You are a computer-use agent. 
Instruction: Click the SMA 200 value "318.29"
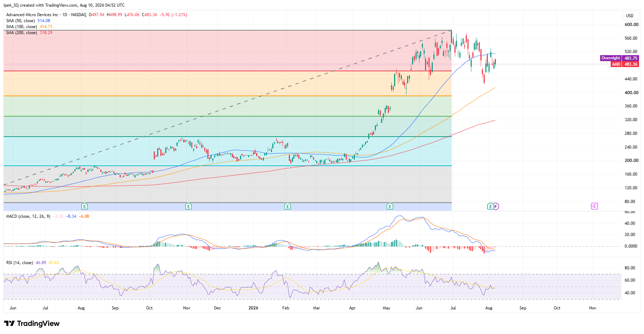[46, 33]
